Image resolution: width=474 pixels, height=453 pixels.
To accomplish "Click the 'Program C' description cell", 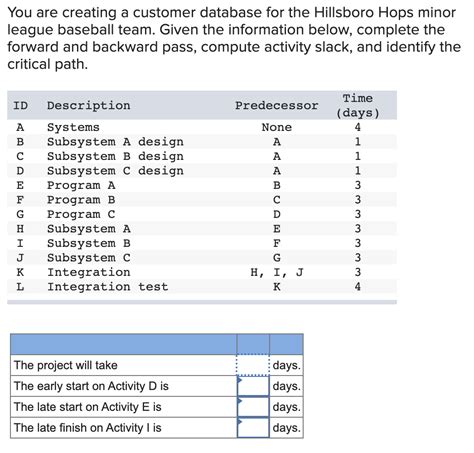I will 81,214.
